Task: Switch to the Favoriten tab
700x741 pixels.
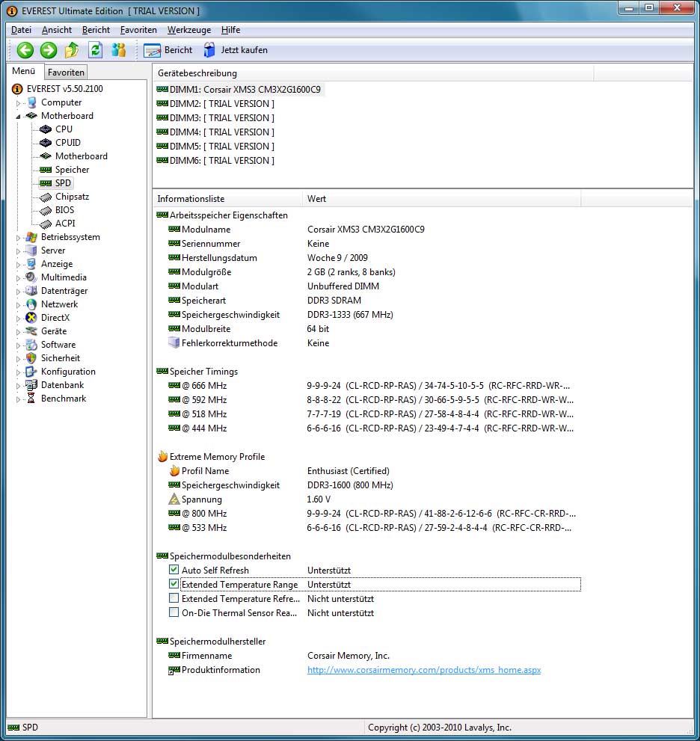Action: pyautogui.click(x=65, y=72)
